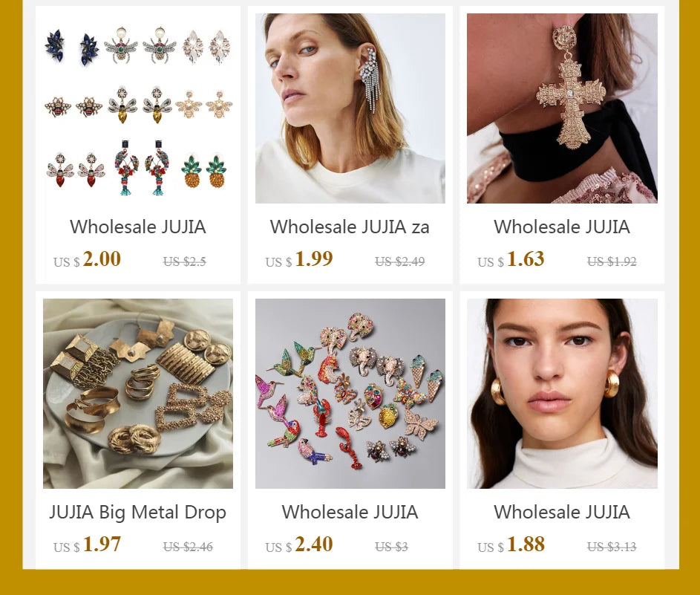Open the bee and lobster earrings thumbnail
This screenshot has height=595, width=700.
[x=138, y=108]
